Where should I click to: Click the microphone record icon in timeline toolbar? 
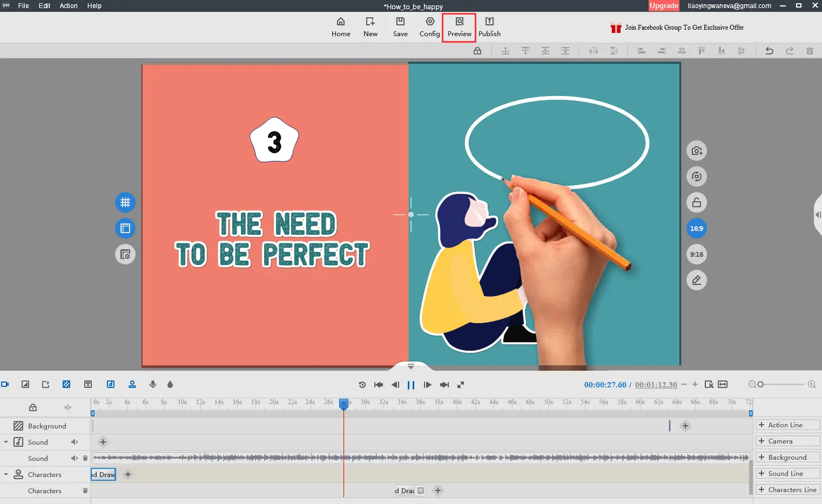pyautogui.click(x=153, y=384)
